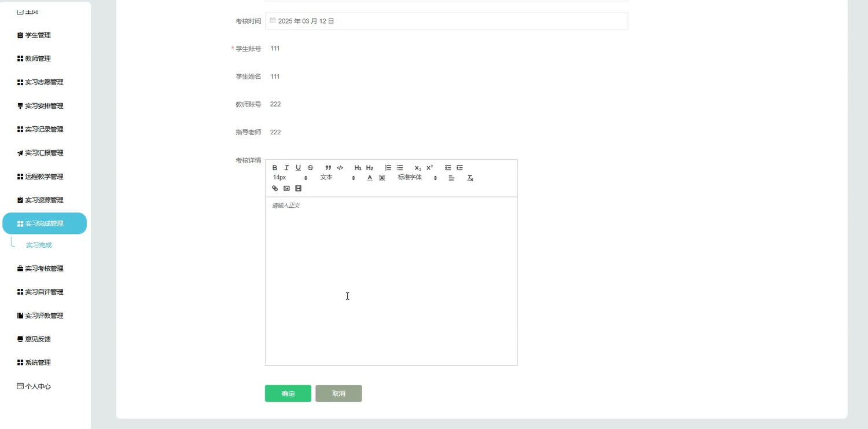
Task: Clear text formatting with Tx icon
Action: tap(469, 178)
